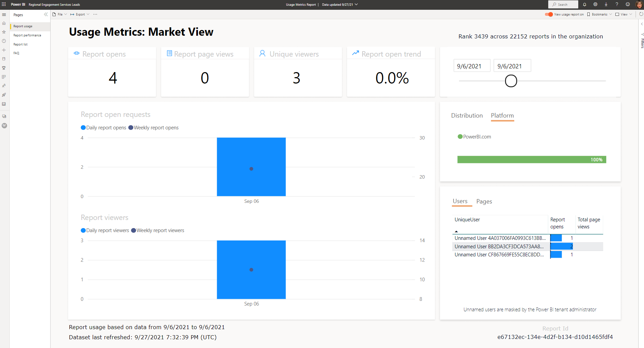Switch to the Platform tab
Viewport: 644px width, 348px height.
pos(502,116)
